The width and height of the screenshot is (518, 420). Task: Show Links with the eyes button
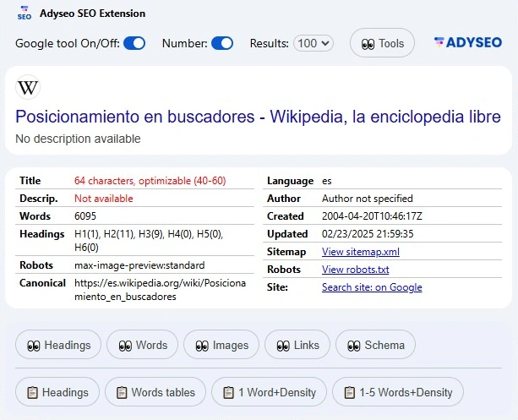tap(297, 345)
